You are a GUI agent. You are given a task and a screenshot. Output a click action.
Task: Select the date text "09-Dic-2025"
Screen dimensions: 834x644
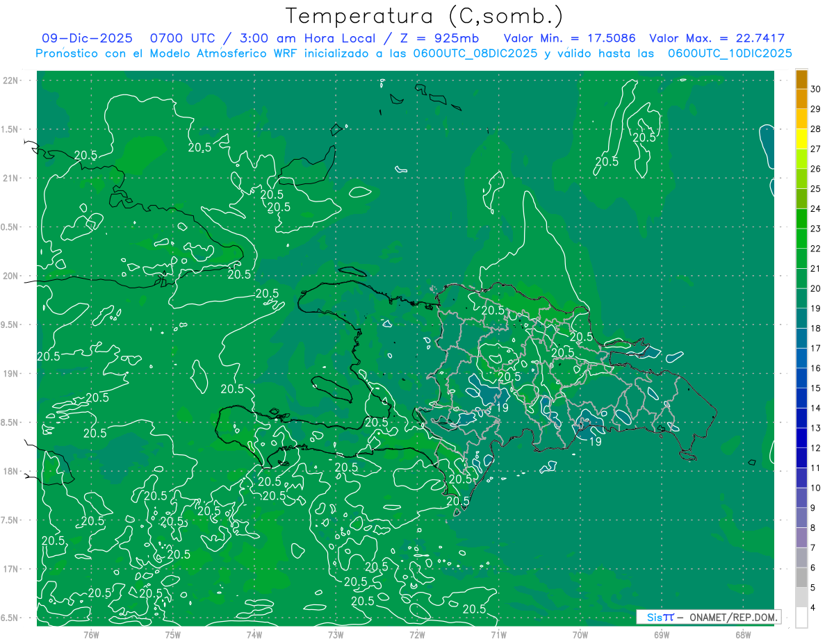click(x=86, y=38)
